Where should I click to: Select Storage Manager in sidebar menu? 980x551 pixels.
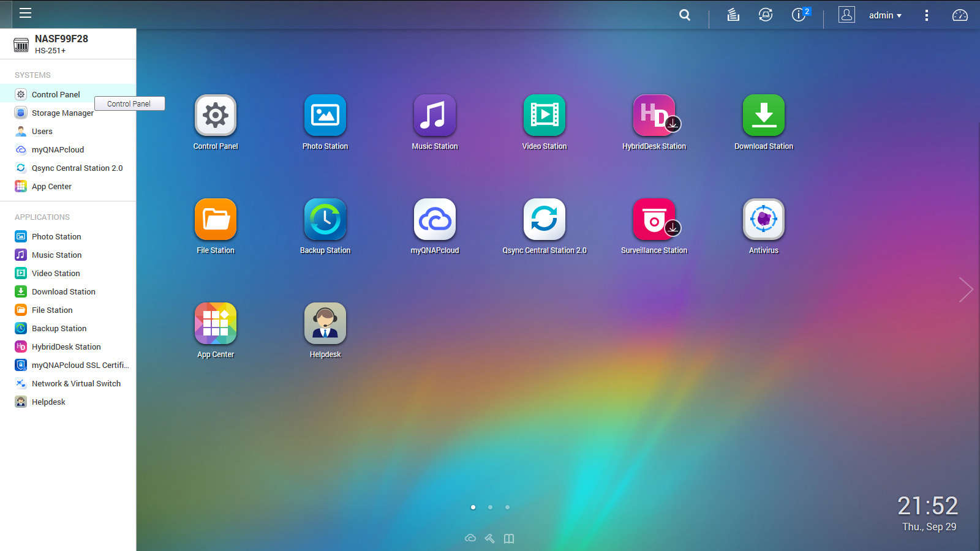(68, 113)
